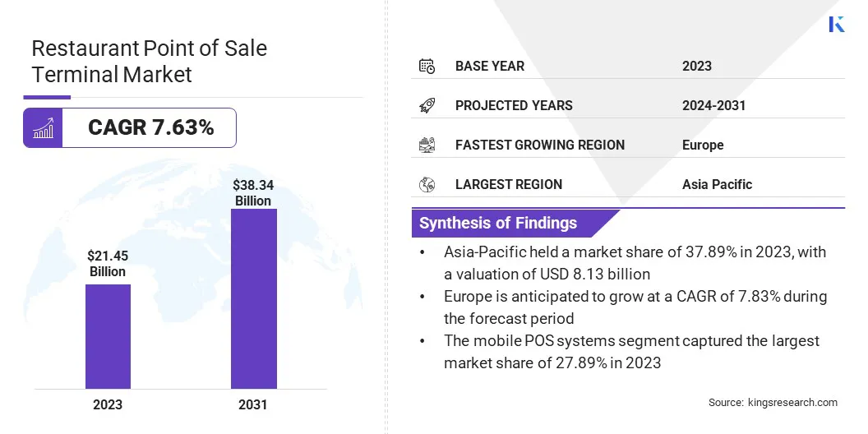Click the Largest Region globe icon
The image size is (868, 434).
click(427, 184)
